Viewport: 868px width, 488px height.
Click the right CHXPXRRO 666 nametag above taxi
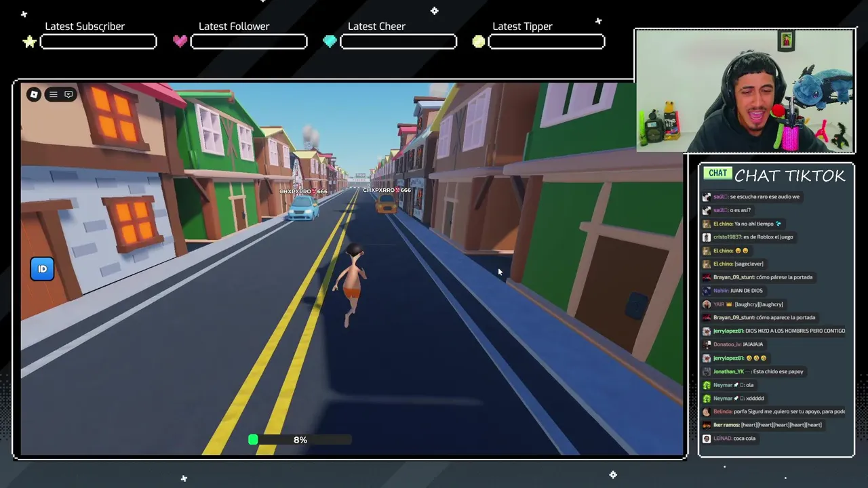click(x=387, y=190)
